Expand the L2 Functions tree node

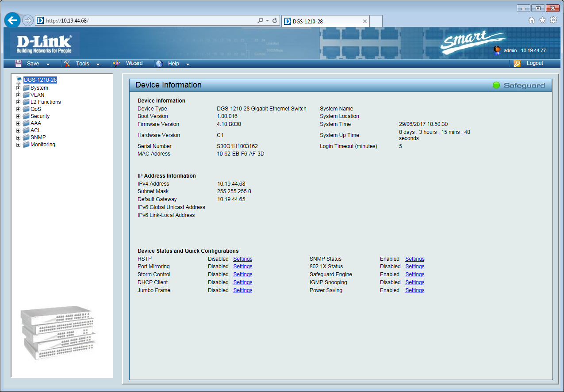[x=19, y=102]
